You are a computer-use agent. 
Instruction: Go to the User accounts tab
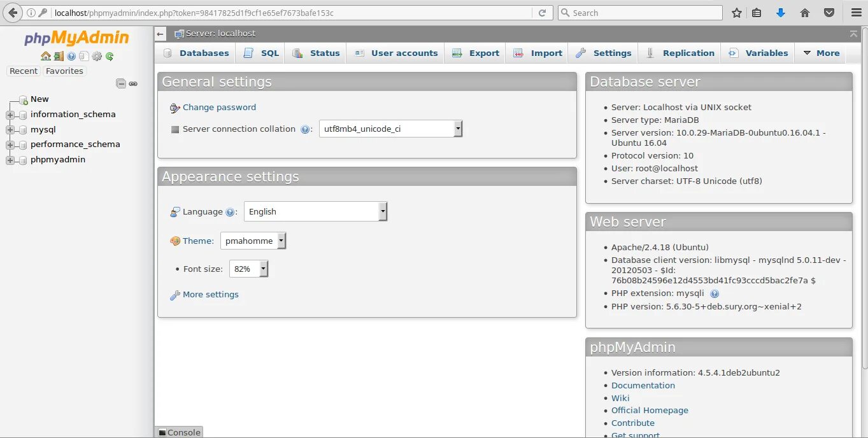[396, 53]
